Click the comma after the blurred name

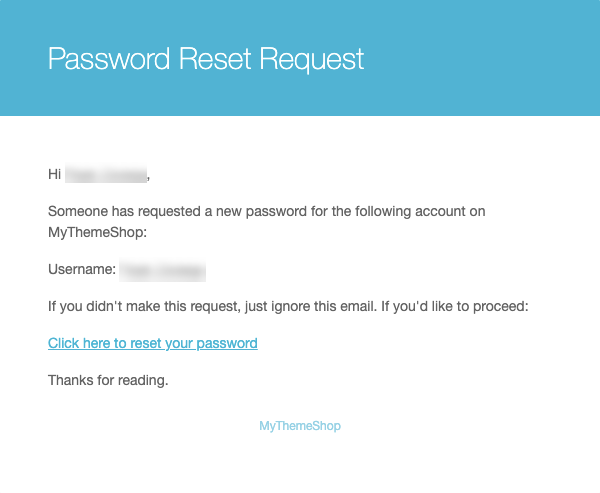coord(148,178)
